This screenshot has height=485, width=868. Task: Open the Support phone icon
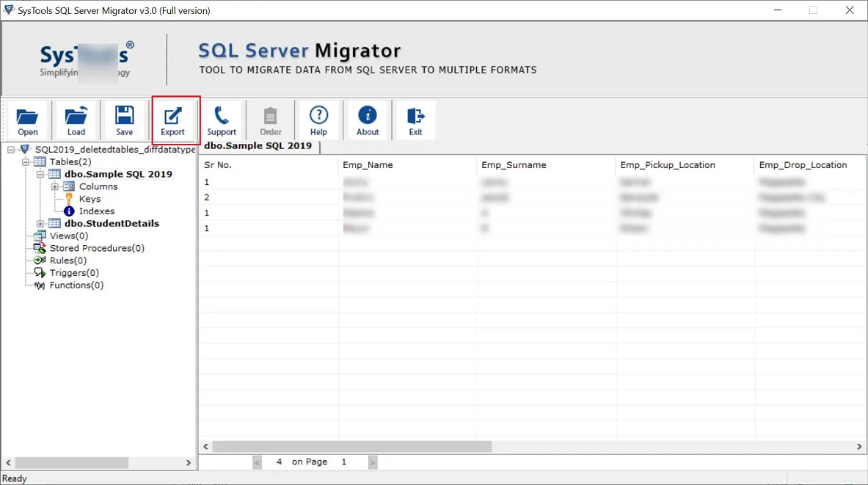222,120
